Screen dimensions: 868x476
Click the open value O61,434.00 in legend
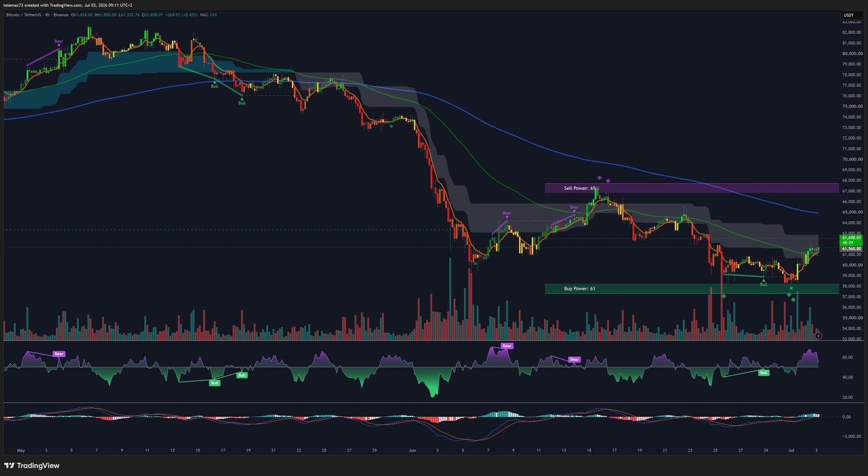pos(82,15)
